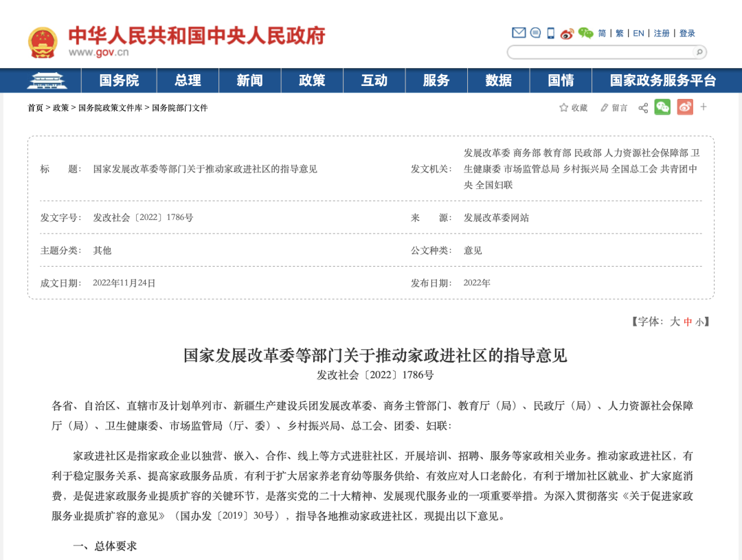Click the search magnifier icon
The width and height of the screenshot is (742, 560).
pos(699,52)
